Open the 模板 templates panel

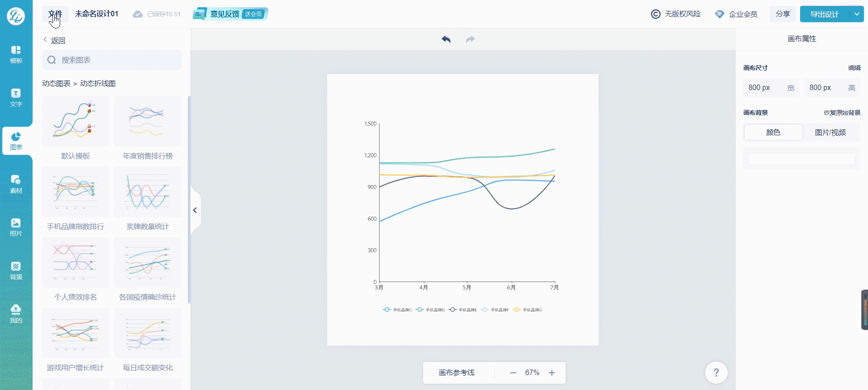[x=16, y=54]
